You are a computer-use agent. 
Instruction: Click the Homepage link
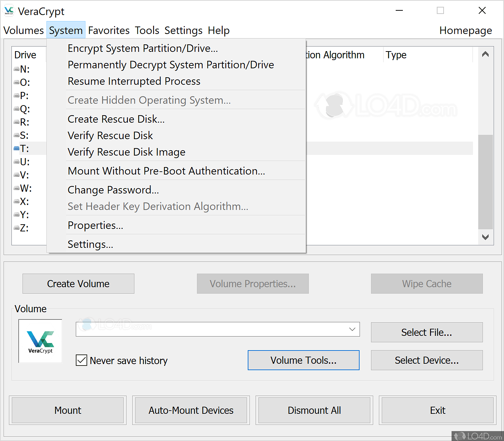(466, 30)
